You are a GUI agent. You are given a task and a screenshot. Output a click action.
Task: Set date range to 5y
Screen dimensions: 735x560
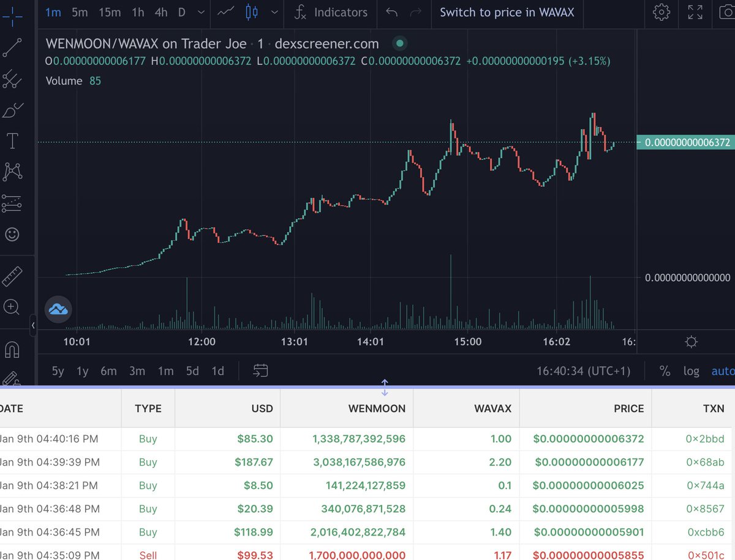click(x=58, y=371)
